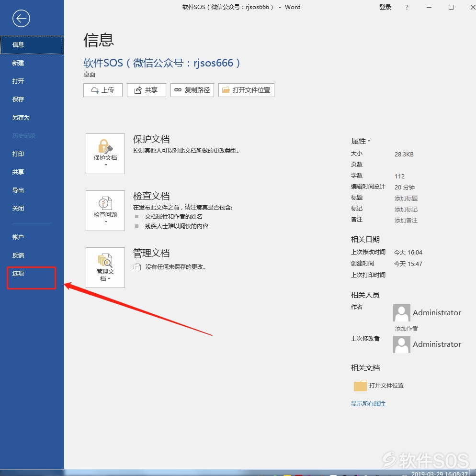The height and width of the screenshot is (476, 476).
Task: Open the 管理文档 manage button
Action: (x=105, y=267)
